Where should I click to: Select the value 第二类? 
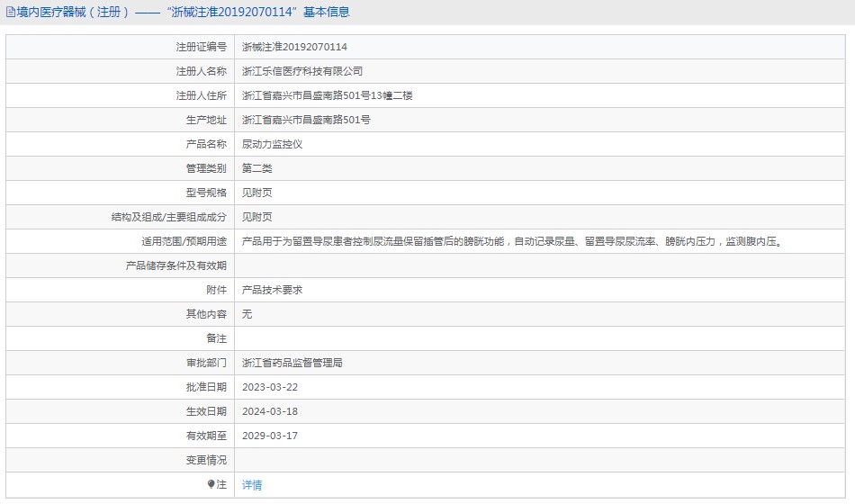pos(256,168)
